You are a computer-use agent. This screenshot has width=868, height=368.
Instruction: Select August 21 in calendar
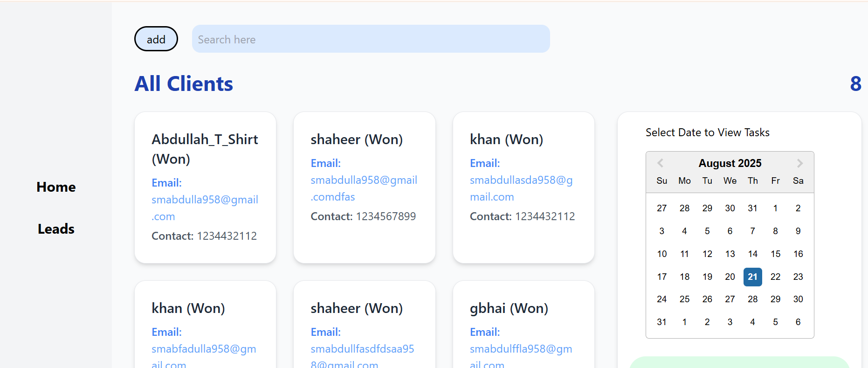pyautogui.click(x=752, y=277)
